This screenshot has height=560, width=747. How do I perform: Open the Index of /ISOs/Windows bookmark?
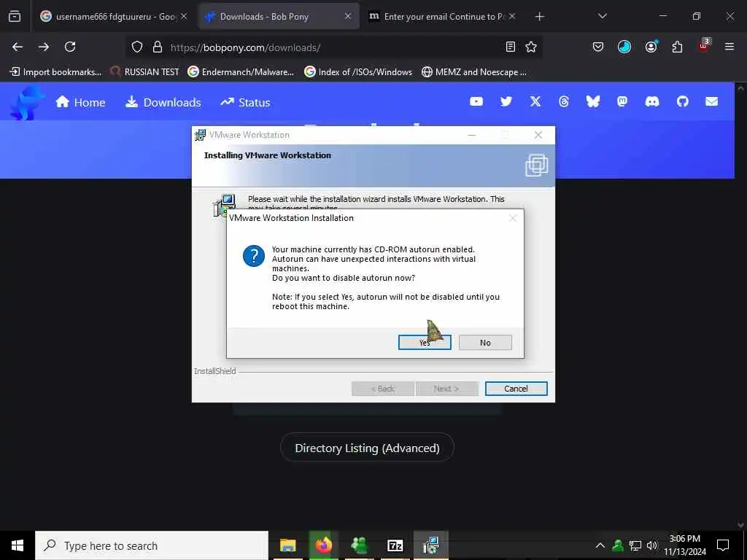point(358,72)
